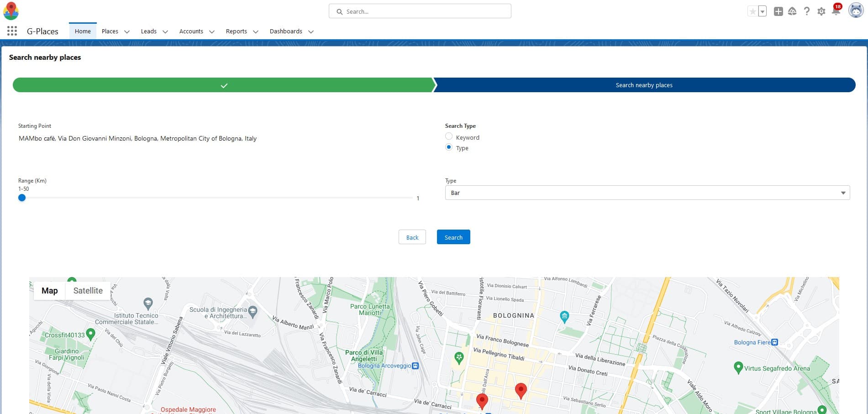Click the red pin nearest Via Sebastiano Serlio
Image resolution: width=868 pixels, height=414 pixels.
point(521,391)
